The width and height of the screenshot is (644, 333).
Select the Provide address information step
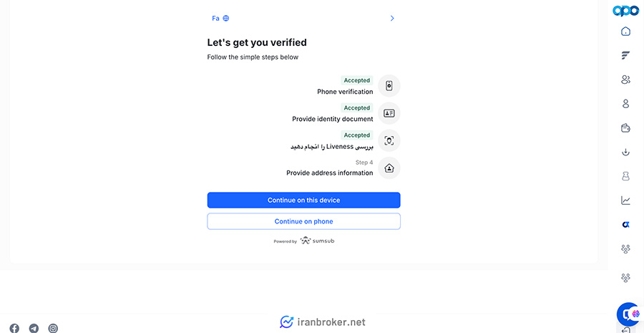pos(343,168)
